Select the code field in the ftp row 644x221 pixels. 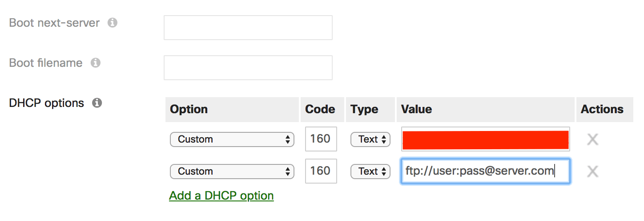321,171
